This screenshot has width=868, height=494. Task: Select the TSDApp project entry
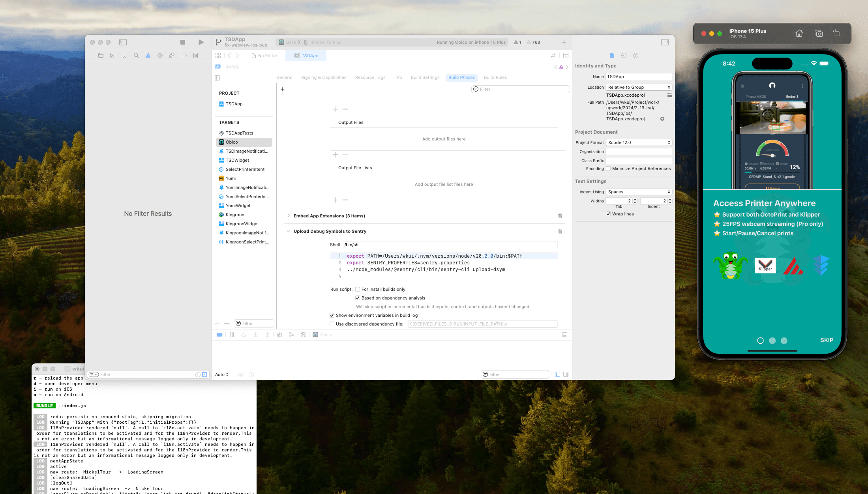[244, 104]
